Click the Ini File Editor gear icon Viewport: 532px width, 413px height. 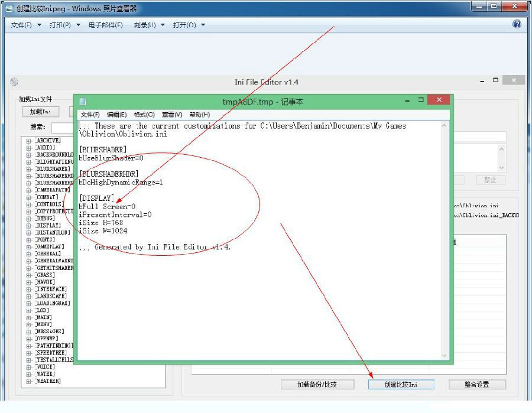[x=14, y=82]
